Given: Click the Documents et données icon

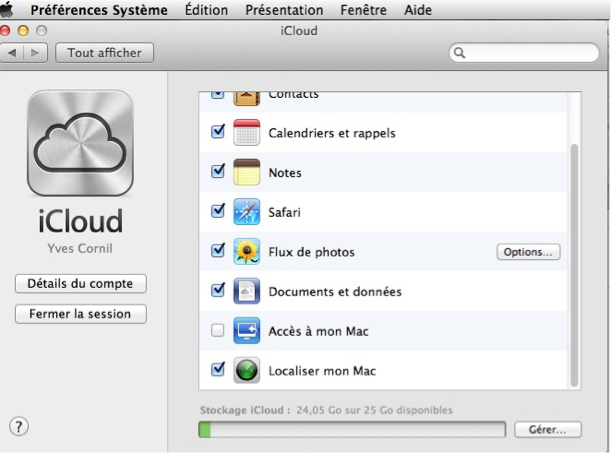Looking at the screenshot, I should pos(246,291).
